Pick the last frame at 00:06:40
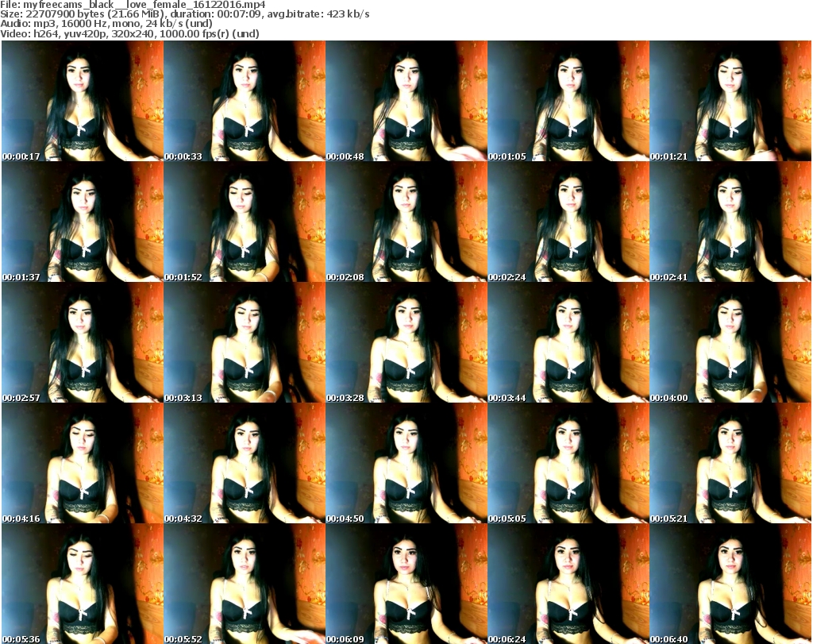 [x=730, y=584]
